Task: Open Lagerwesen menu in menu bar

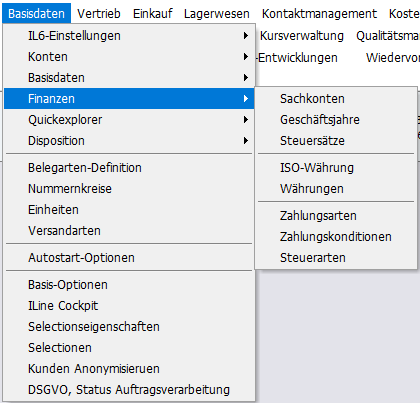Action: pyautogui.click(x=217, y=14)
